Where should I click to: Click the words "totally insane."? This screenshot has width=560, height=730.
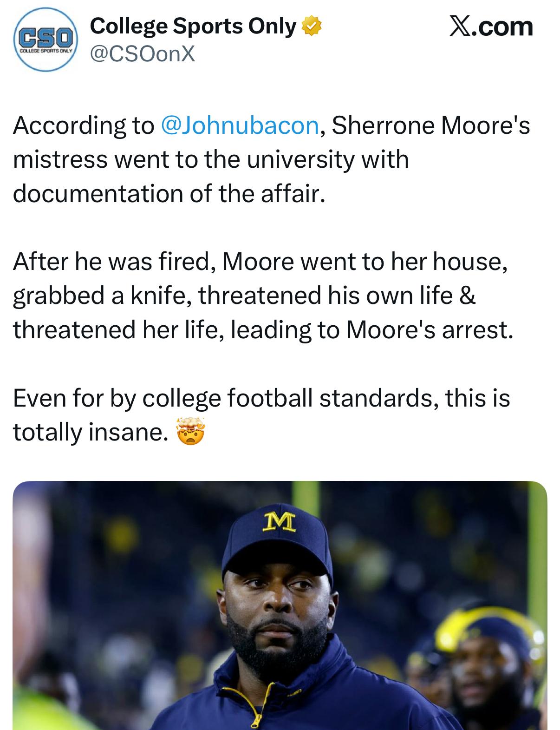point(90,432)
